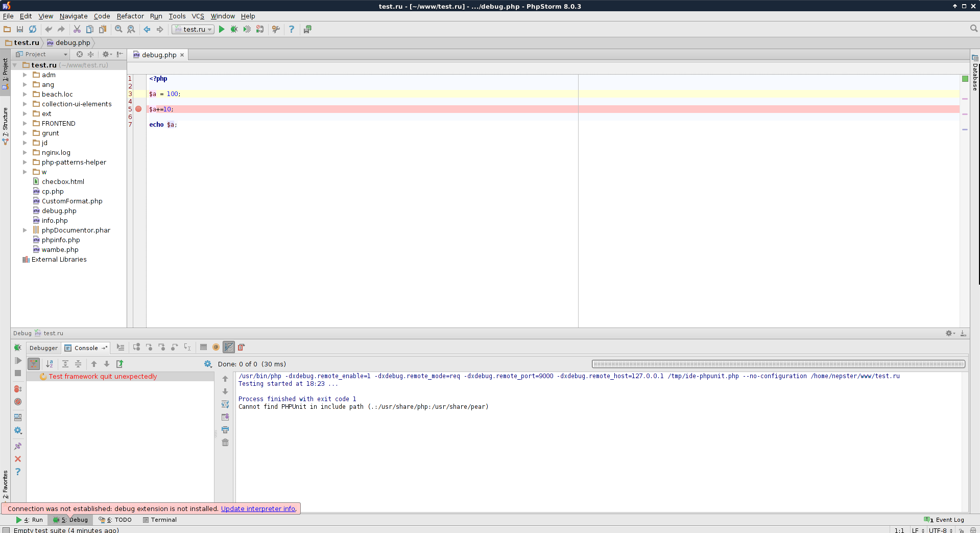The height and width of the screenshot is (533, 980).
Task: Click Collapse All icon in Project panel
Action: tap(91, 54)
